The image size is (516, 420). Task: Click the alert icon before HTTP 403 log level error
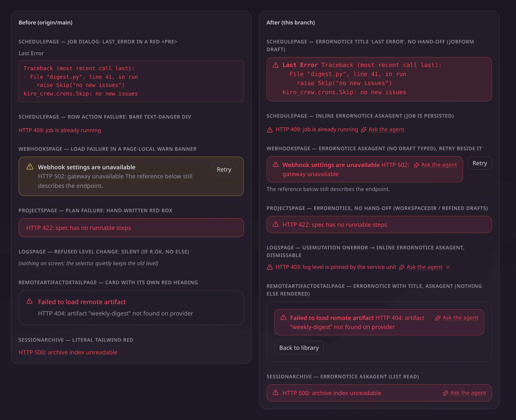(x=270, y=267)
